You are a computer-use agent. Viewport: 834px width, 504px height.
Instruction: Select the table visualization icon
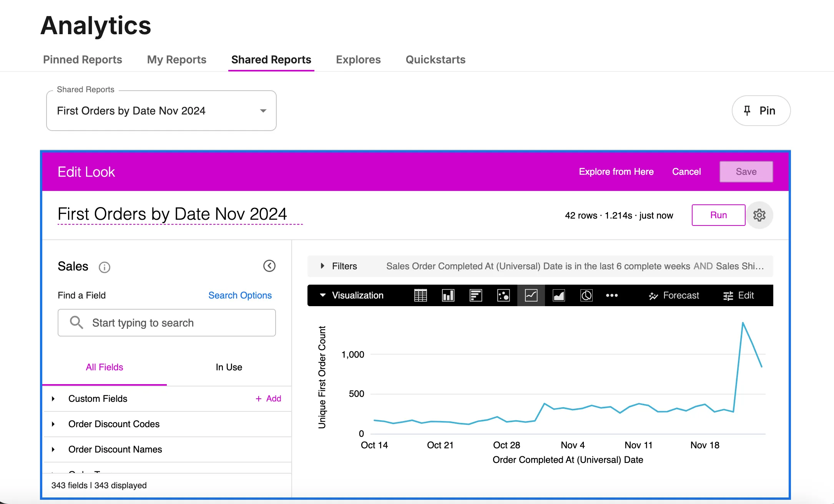420,295
